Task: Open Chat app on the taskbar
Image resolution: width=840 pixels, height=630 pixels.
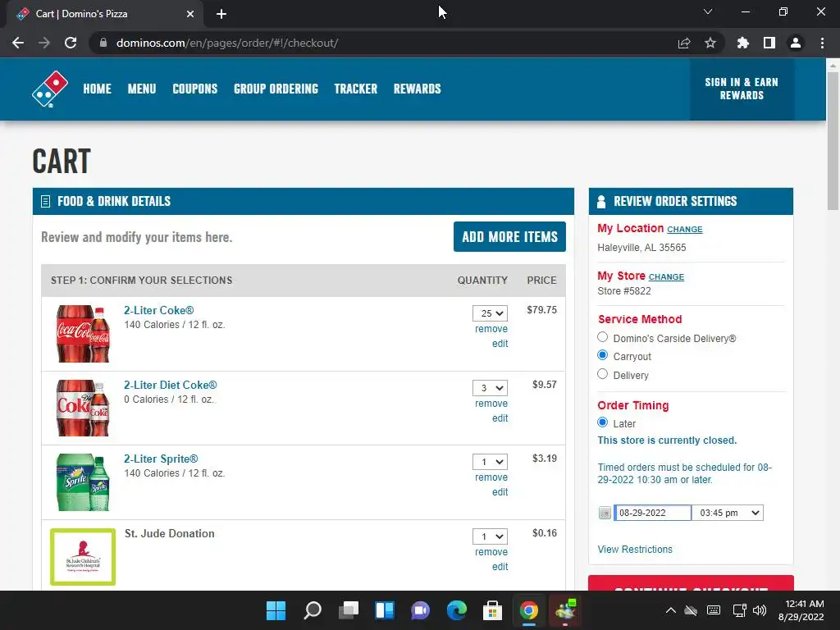Action: [x=421, y=610]
